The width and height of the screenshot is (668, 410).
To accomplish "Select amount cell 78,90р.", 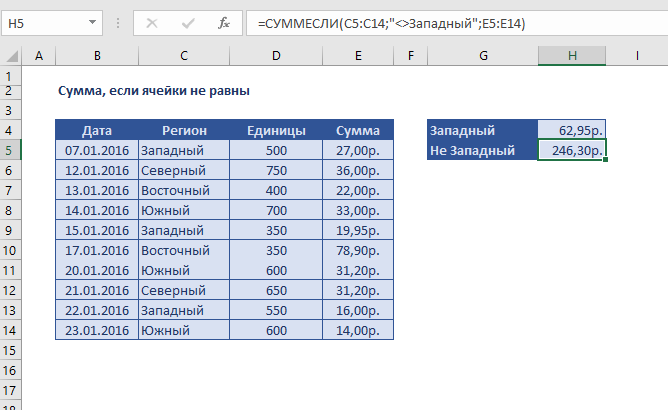I will pos(358,250).
